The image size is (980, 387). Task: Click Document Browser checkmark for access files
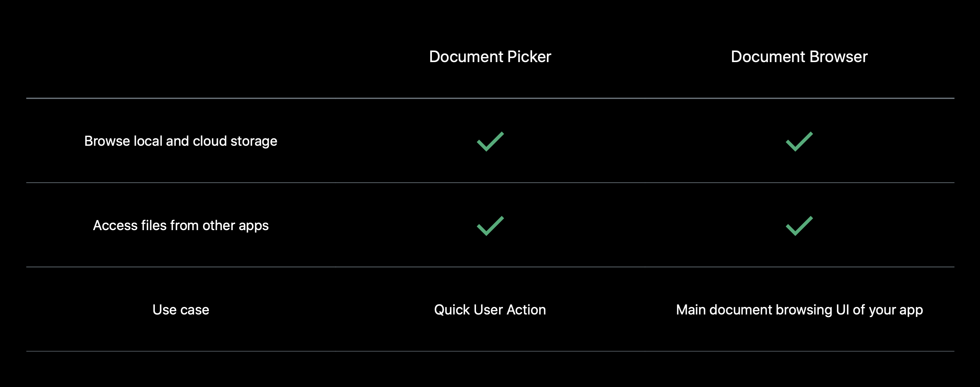[799, 226]
